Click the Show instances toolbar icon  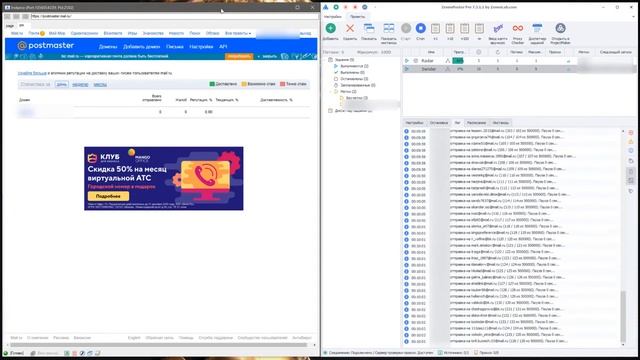(x=389, y=28)
